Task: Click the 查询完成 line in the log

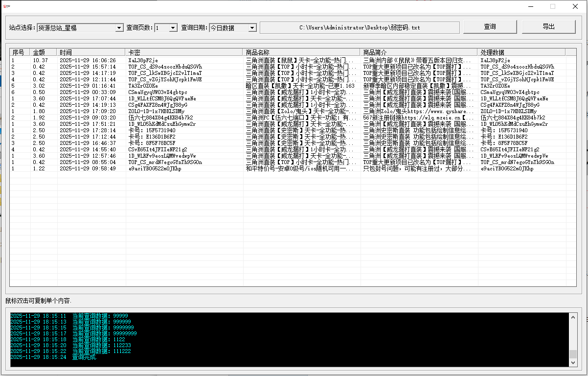Action: [84, 357]
